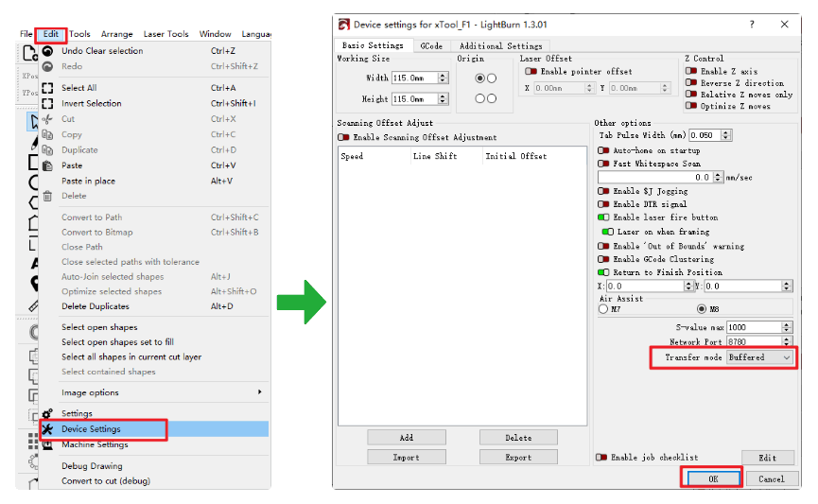Open the Arrange menu
The width and height of the screenshot is (818, 504).
[x=117, y=34]
